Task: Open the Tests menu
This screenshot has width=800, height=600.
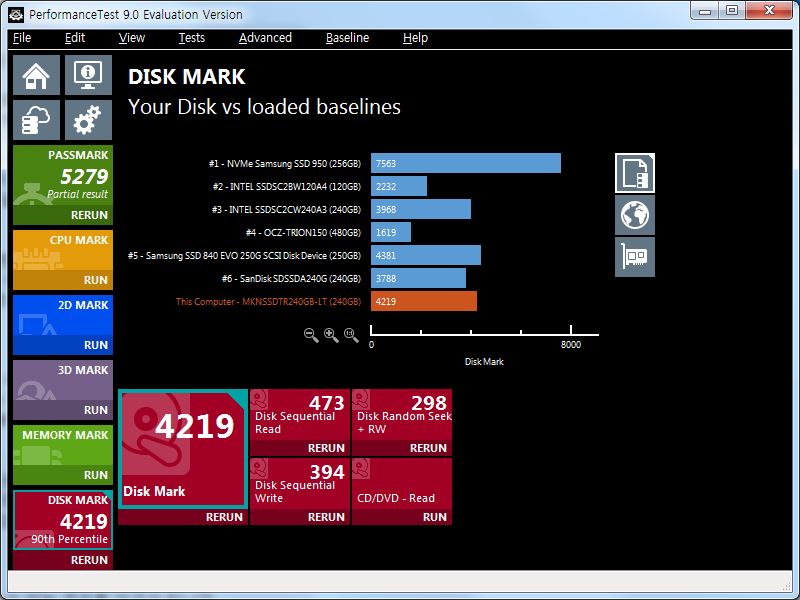Action: [x=191, y=38]
